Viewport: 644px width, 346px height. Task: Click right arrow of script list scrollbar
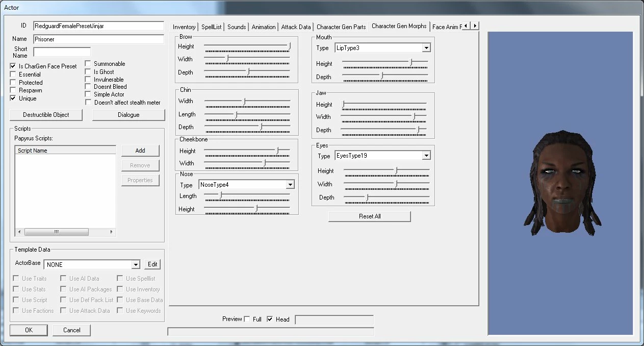click(112, 232)
